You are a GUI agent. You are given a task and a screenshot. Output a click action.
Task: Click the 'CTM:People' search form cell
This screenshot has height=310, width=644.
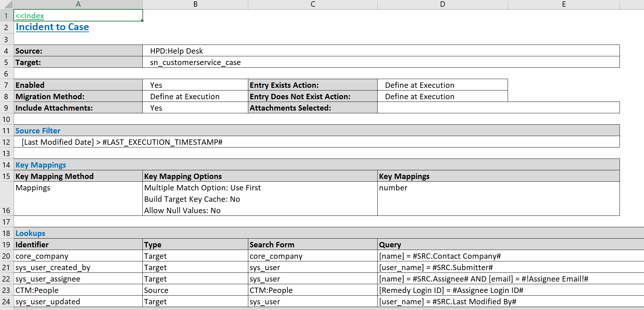pos(313,290)
